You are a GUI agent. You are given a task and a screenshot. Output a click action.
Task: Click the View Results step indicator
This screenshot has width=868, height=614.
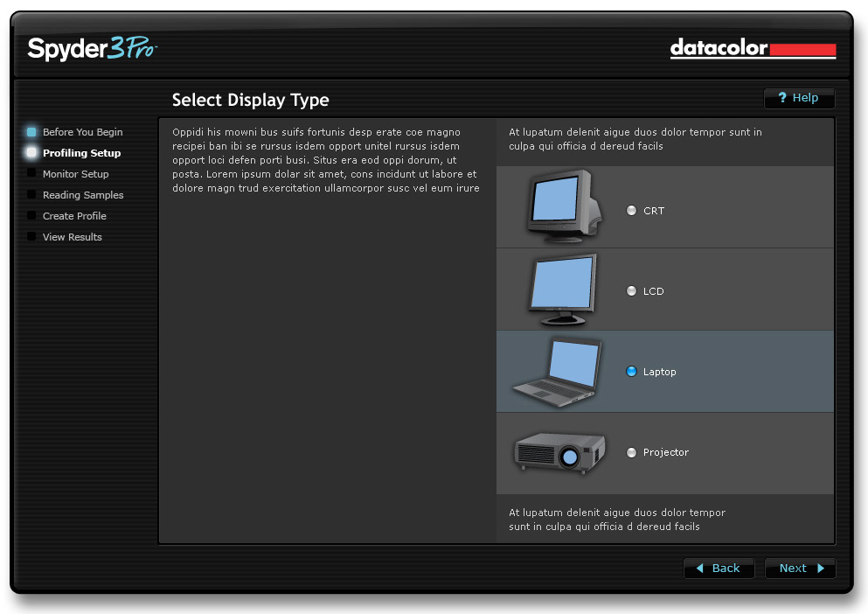point(31,236)
